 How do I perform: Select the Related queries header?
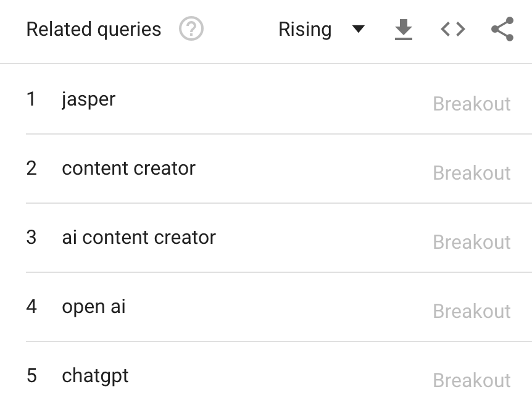point(93,29)
